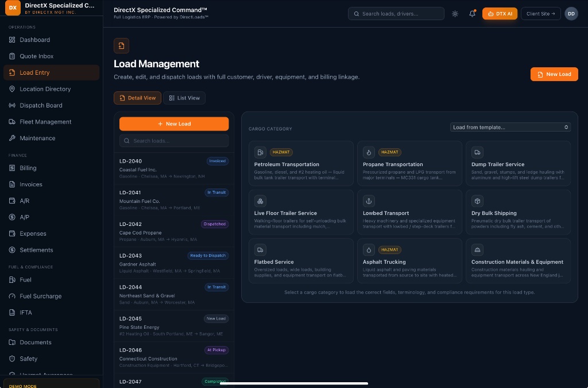
Task: Select load LD-2045 Pine State Energy
Action: [x=174, y=326]
